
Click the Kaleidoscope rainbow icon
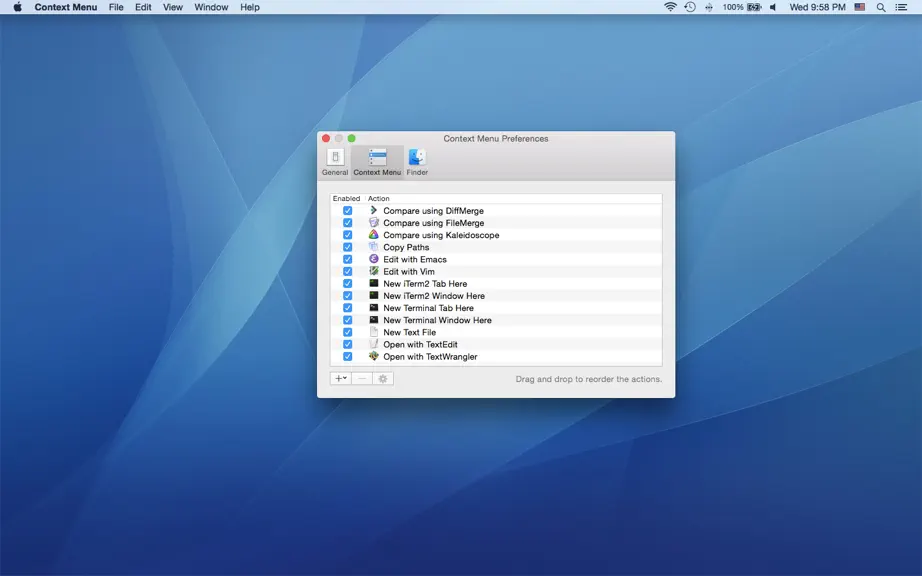point(373,235)
